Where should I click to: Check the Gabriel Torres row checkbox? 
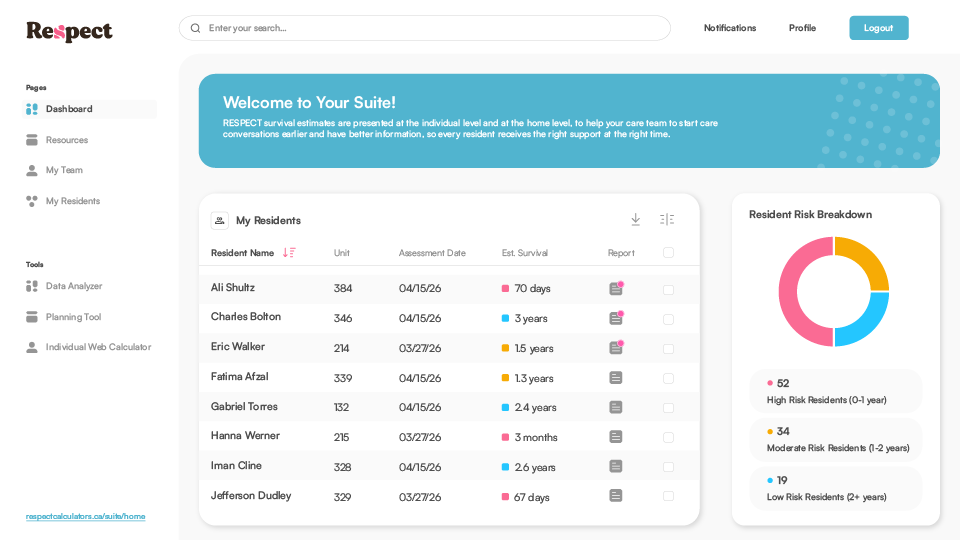coord(669,408)
